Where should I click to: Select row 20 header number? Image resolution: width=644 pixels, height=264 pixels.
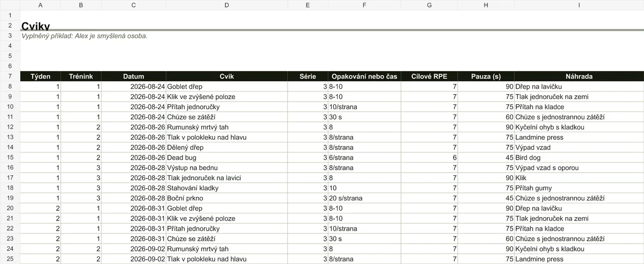10,208
